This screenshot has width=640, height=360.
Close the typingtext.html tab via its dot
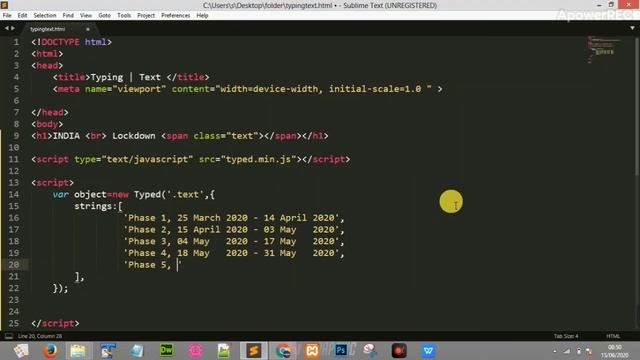pos(88,29)
